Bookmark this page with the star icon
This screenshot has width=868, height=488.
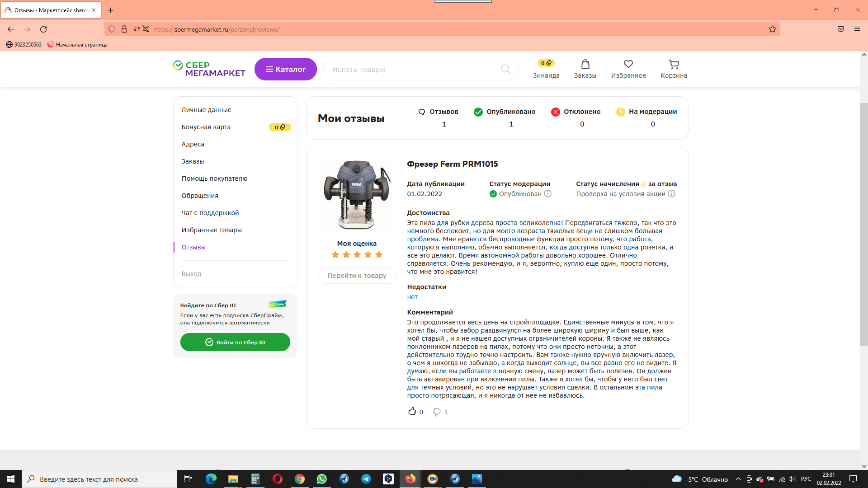[x=773, y=29]
